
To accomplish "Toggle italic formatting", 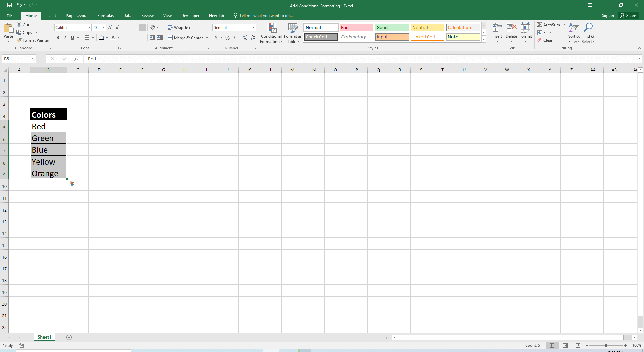I will (65, 38).
